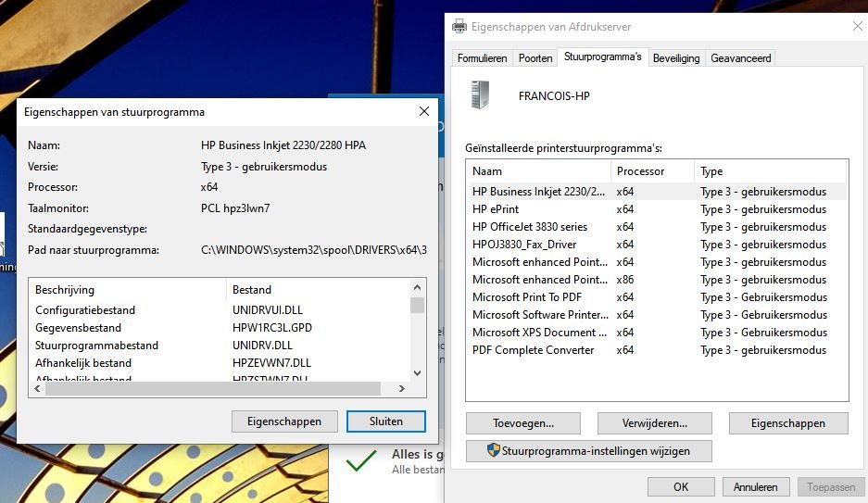Screen dimensions: 868x503
Task: Click the Toevoegen... button
Action: (523, 423)
